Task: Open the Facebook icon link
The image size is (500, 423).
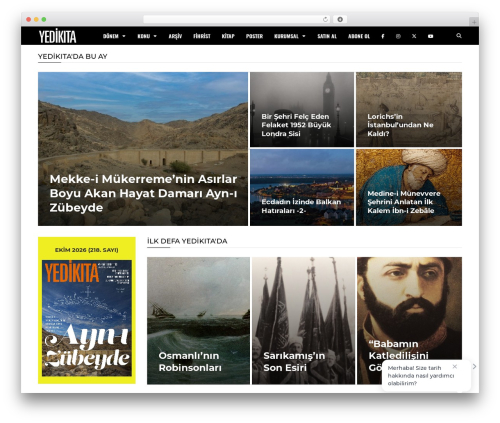Action: point(383,36)
